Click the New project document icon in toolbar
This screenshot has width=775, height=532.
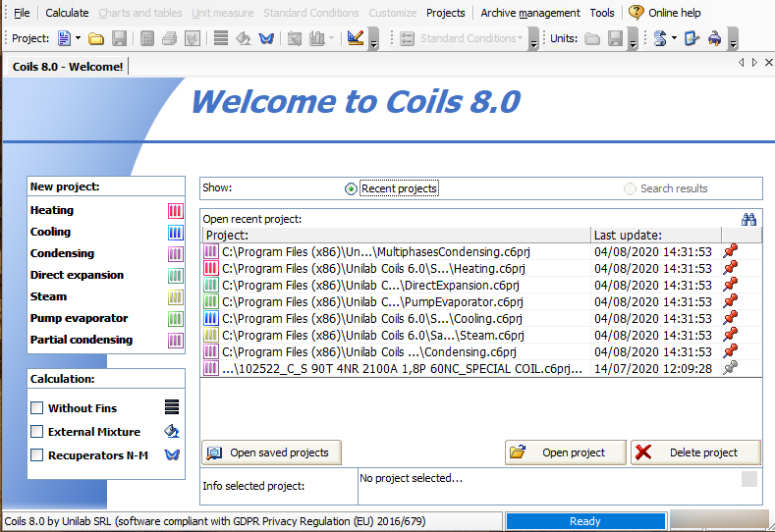coord(64,38)
